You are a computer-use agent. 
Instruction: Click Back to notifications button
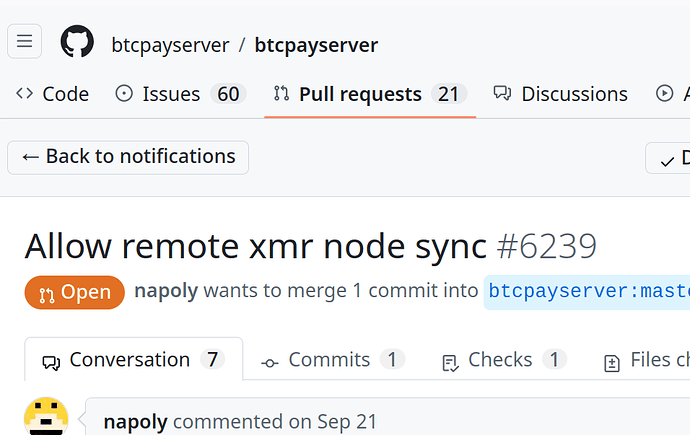[128, 157]
